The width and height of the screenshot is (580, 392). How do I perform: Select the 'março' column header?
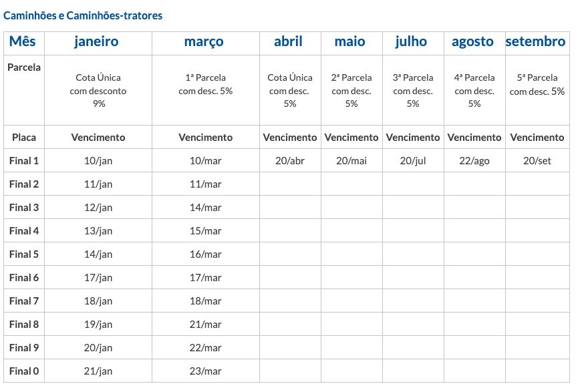click(x=204, y=41)
